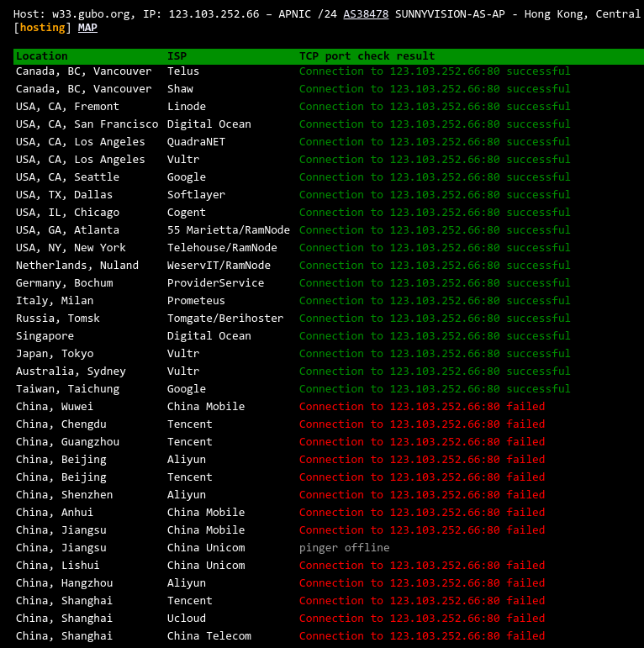This screenshot has width=644, height=648.
Task: Select 'Vultr' in the Los Angeles row
Action: point(183,160)
